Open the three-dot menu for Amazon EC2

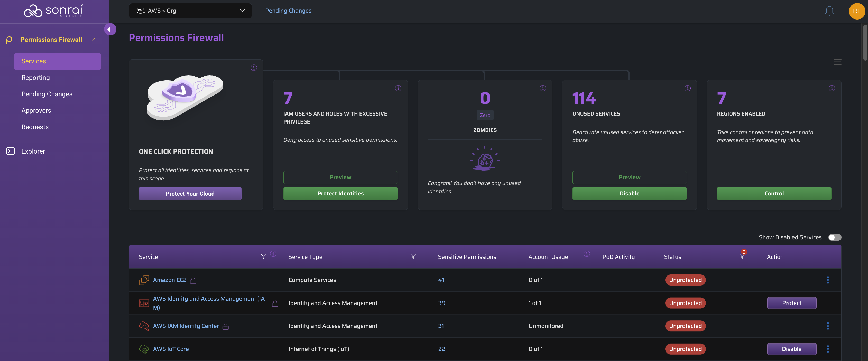click(828, 280)
